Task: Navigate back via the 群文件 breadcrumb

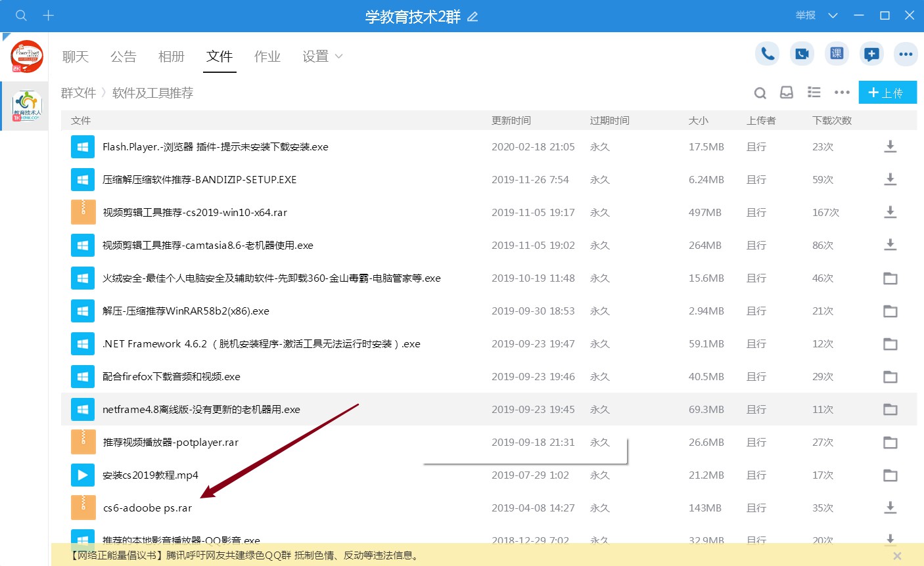Action: [x=78, y=93]
